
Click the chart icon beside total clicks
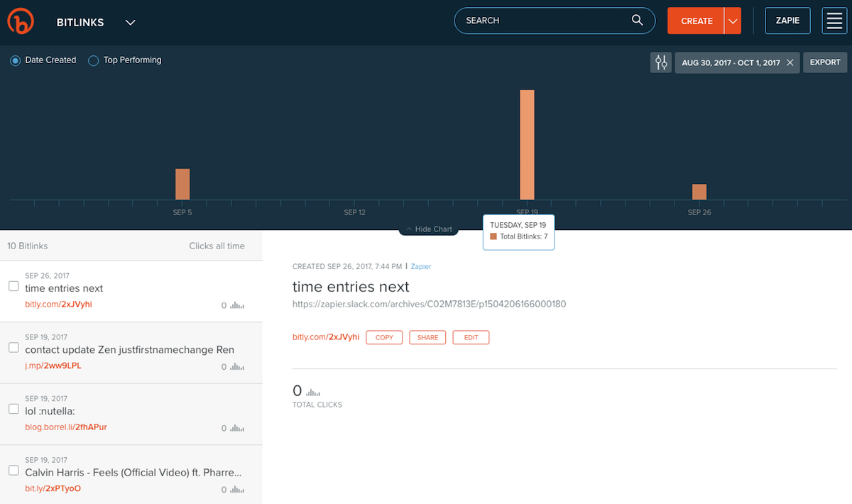tap(313, 392)
